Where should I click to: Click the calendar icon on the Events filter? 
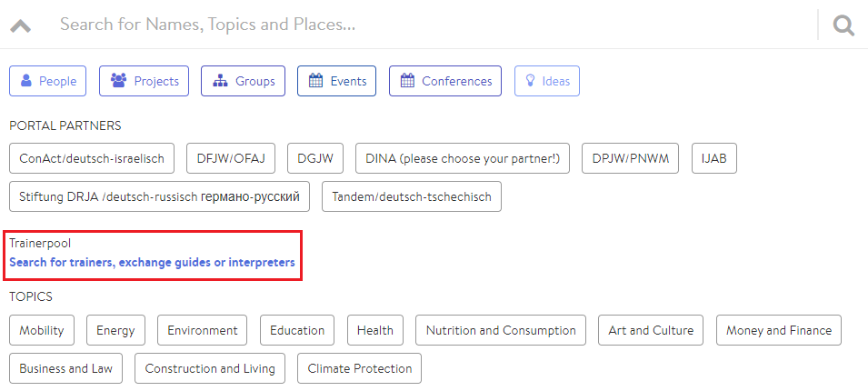(315, 81)
